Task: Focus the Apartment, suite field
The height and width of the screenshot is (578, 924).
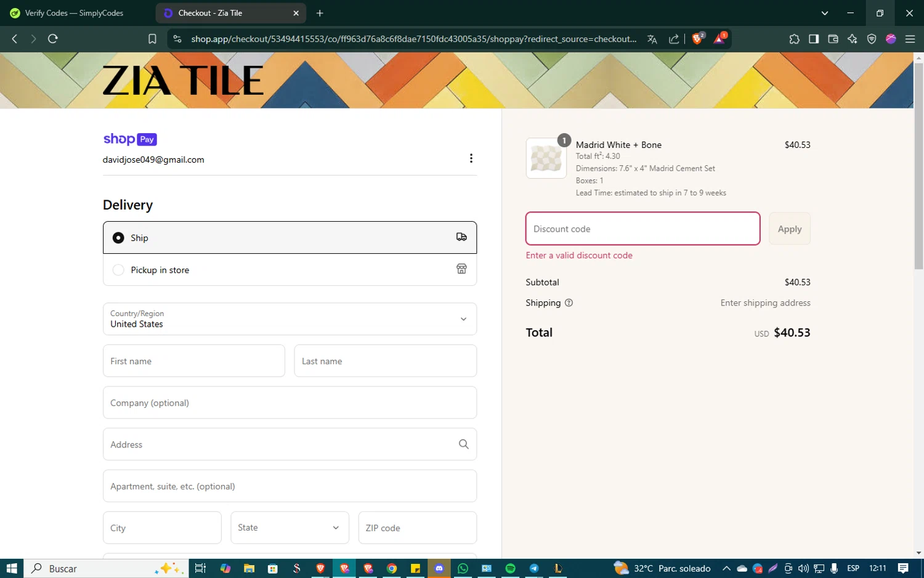Action: click(290, 486)
